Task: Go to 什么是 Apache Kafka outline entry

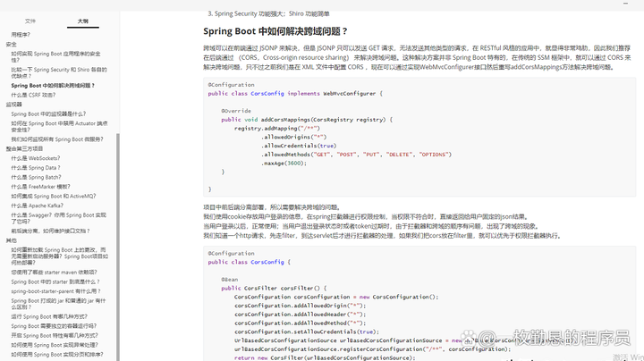Action: click(x=38, y=206)
